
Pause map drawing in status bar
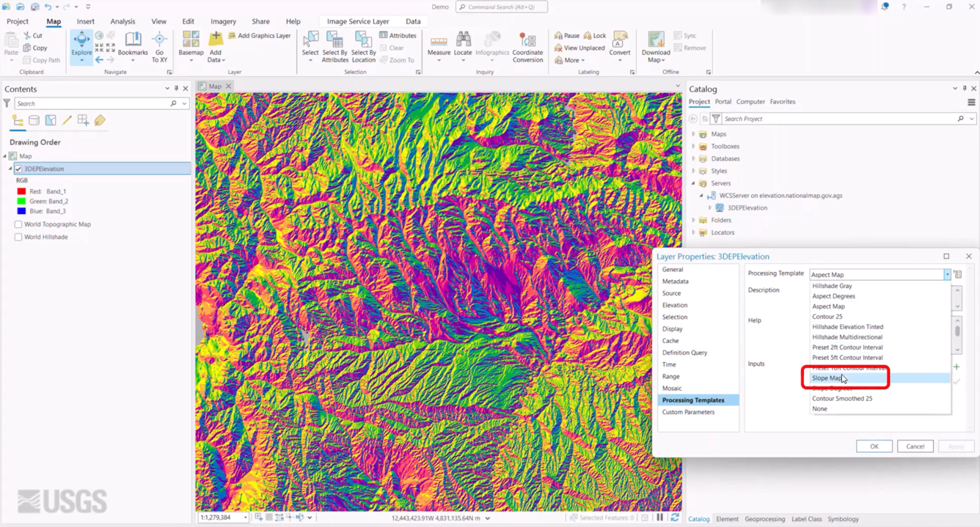click(x=660, y=517)
